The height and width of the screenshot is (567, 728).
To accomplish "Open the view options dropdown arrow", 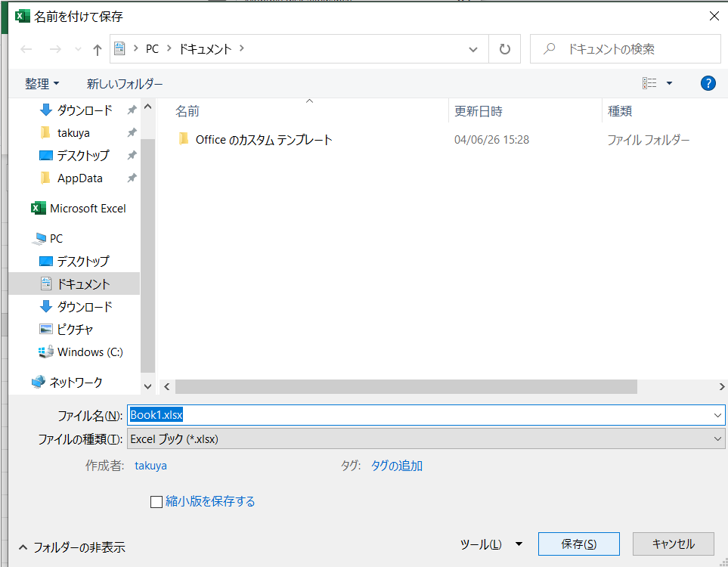I will coord(669,83).
